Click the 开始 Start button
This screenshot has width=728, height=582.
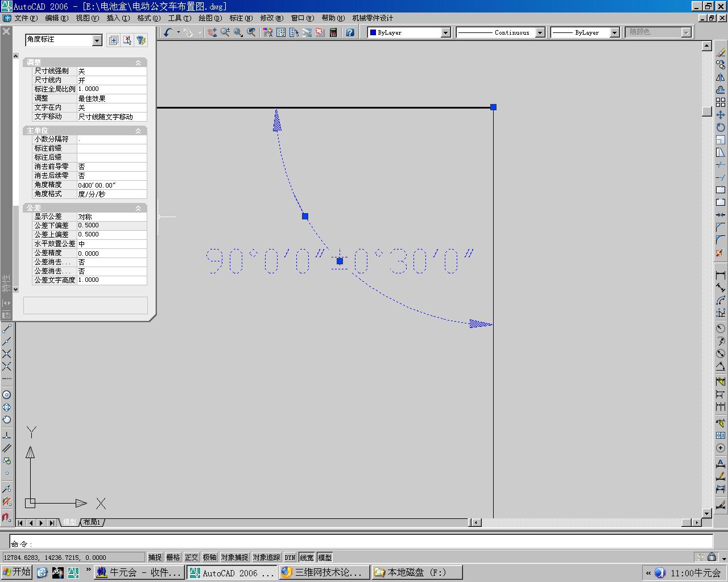pos(16,572)
